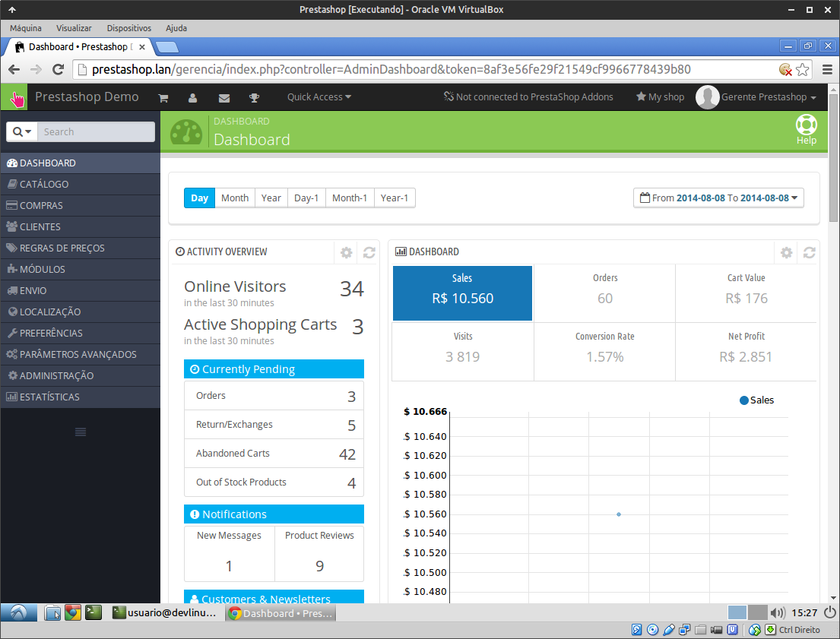Close the Dashboard Prestashop browser tab
The image size is (840, 639).
(142, 47)
